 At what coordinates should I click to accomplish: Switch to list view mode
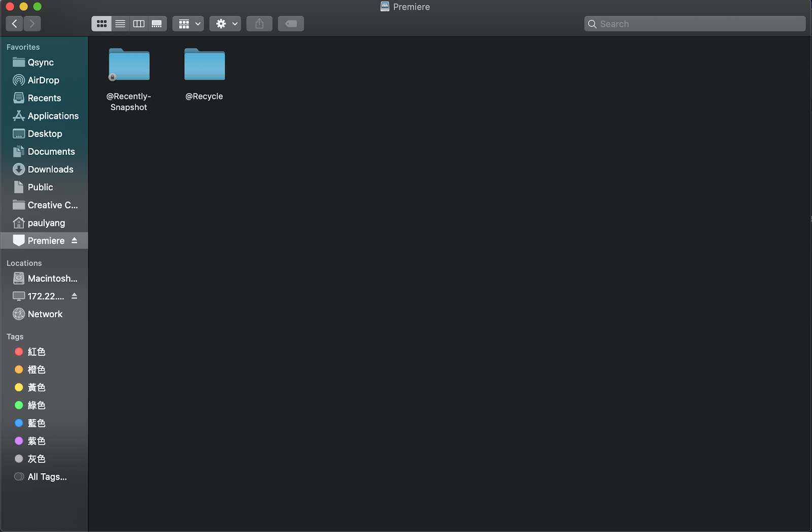tap(120, 24)
